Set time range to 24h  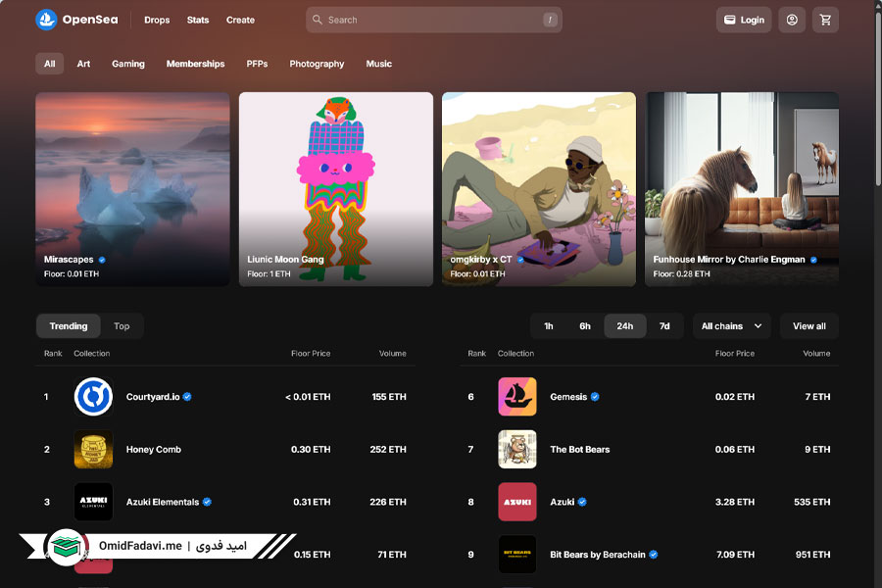(x=625, y=325)
